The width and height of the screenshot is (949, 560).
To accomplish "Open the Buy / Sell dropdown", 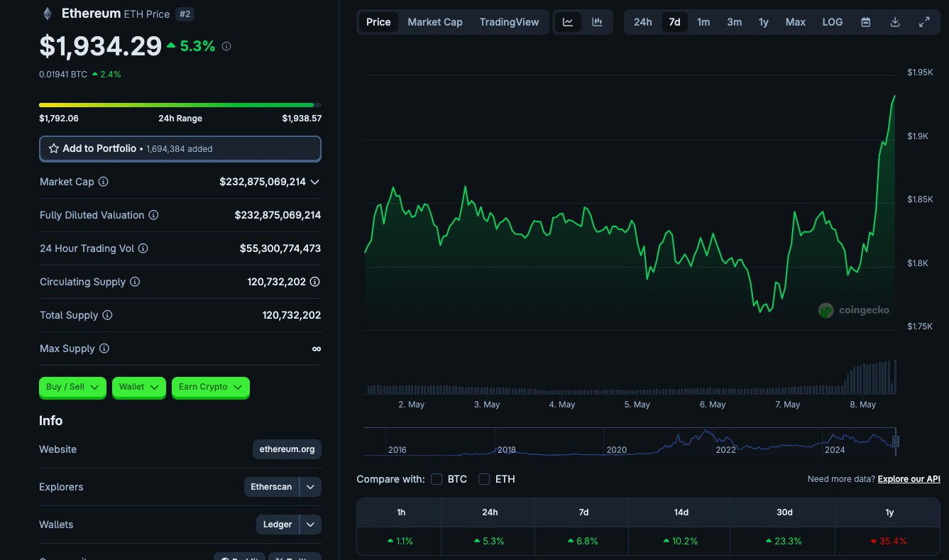I will tap(73, 387).
